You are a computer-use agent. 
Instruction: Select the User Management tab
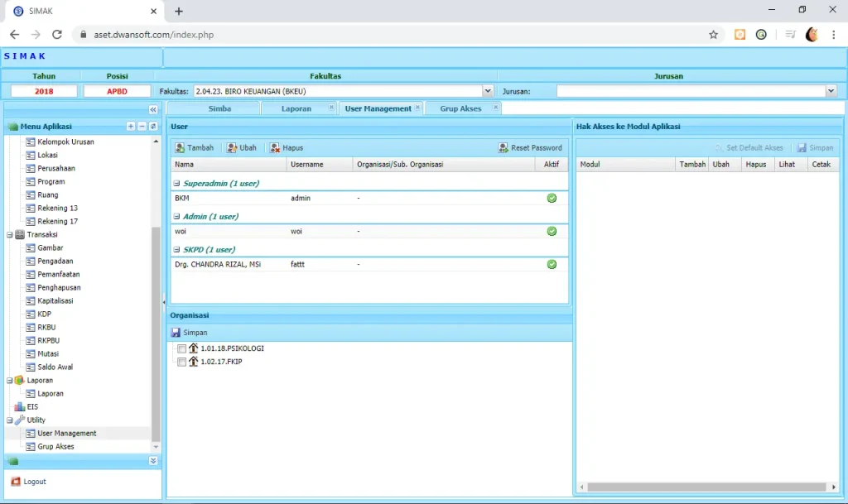(x=378, y=108)
